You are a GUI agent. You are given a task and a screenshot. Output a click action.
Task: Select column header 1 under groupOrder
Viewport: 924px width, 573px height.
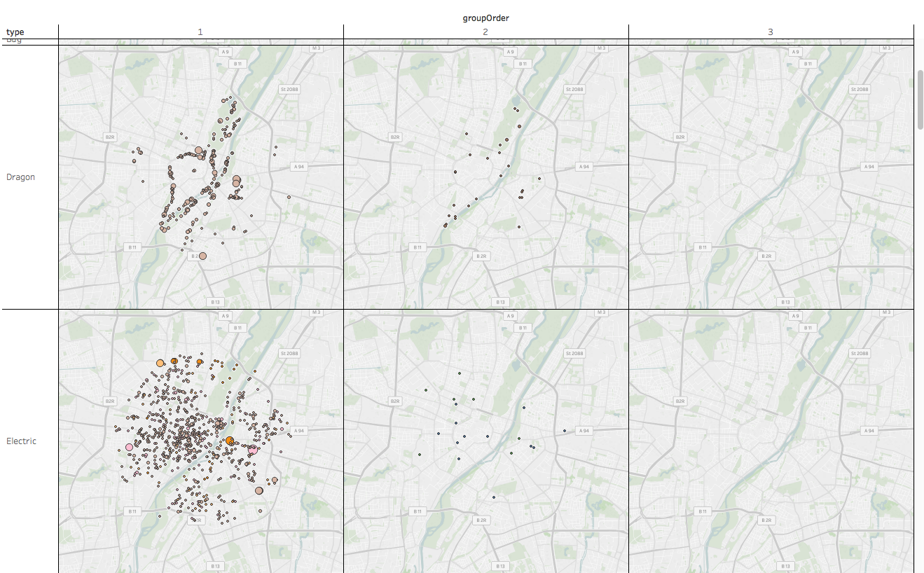tap(200, 32)
